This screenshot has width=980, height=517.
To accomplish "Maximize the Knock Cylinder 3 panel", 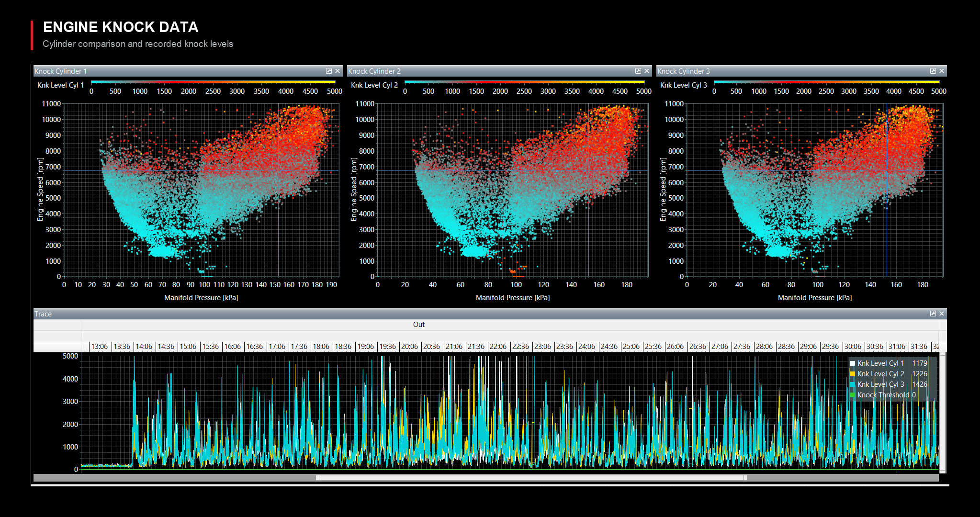I will pos(933,71).
